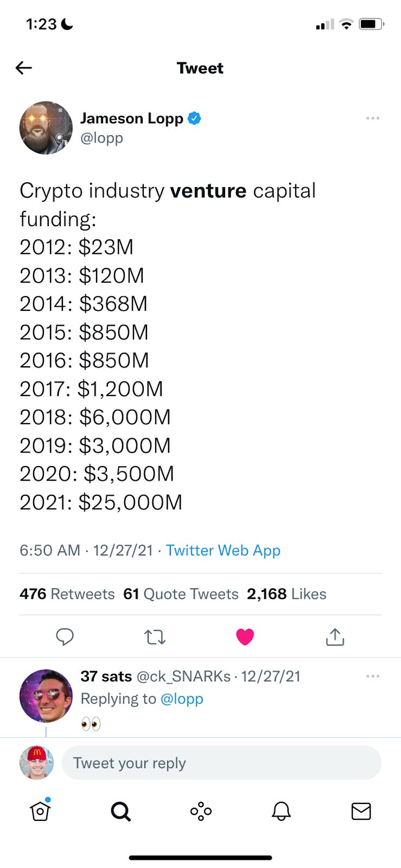Image resolution: width=401 pixels, height=868 pixels.
Task: Open the Twitter Web App source link
Action: (223, 550)
